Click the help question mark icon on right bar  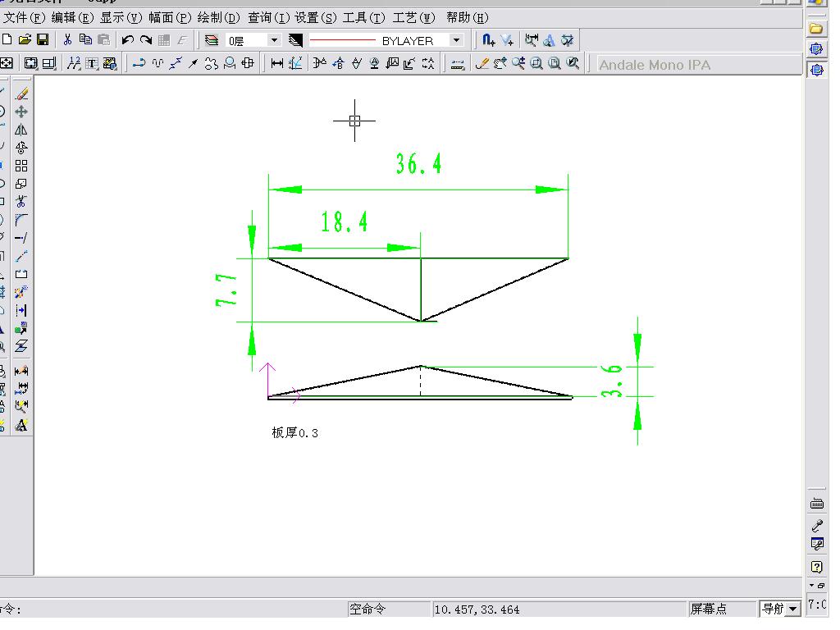(817, 567)
